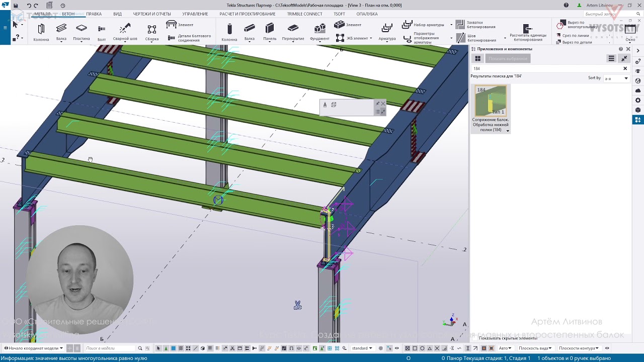Click the 'Поиск в модели' search field
This screenshot has width=644, height=362.
pyautogui.click(x=110, y=348)
